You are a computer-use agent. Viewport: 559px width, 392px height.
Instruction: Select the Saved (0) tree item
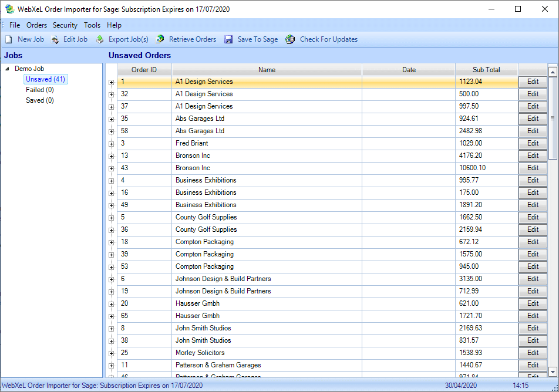(39, 100)
